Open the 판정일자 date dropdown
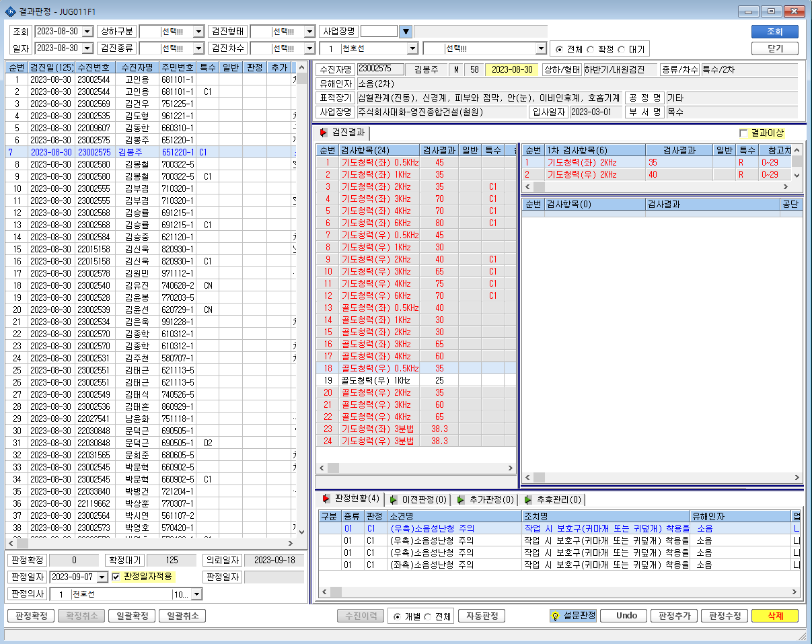 tap(102, 577)
